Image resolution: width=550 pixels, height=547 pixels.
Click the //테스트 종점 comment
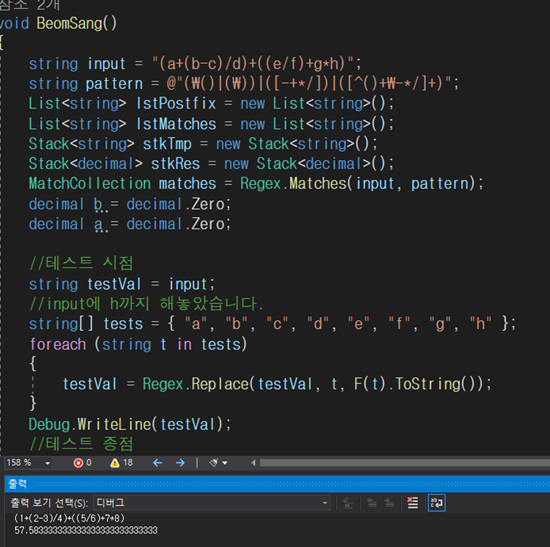click(x=81, y=444)
